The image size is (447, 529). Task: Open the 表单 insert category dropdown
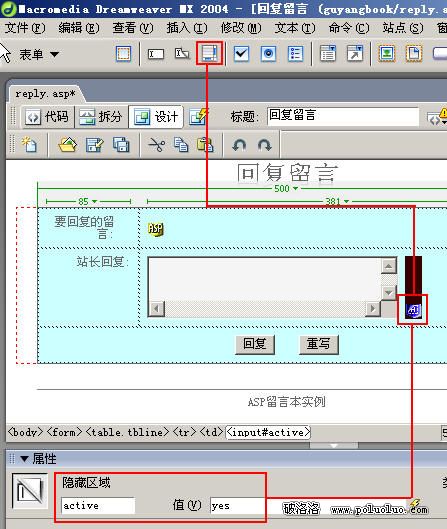(x=39, y=54)
